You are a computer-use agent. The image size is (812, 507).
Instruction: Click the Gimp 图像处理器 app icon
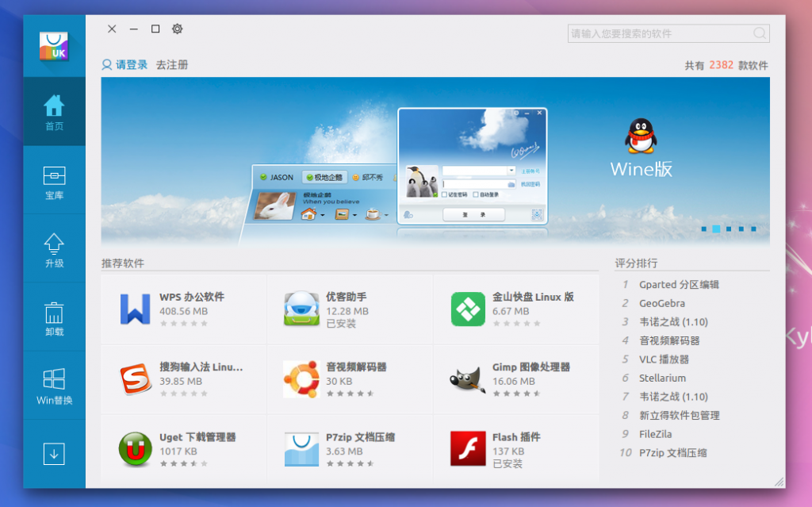[468, 379]
